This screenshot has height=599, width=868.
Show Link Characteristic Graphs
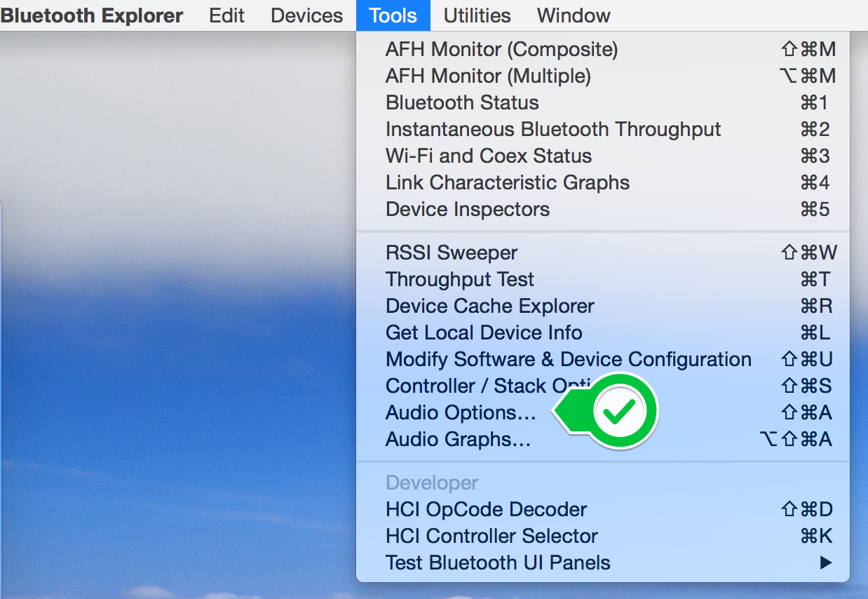[603, 182]
